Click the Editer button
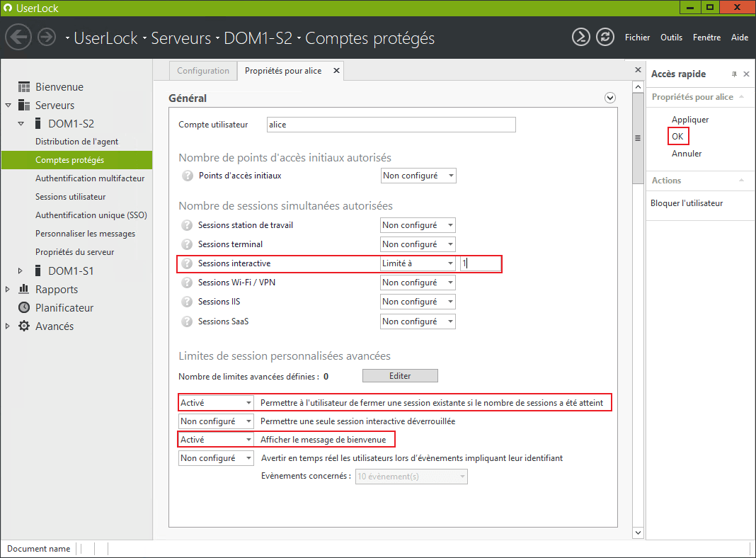The width and height of the screenshot is (756, 558). pos(400,376)
